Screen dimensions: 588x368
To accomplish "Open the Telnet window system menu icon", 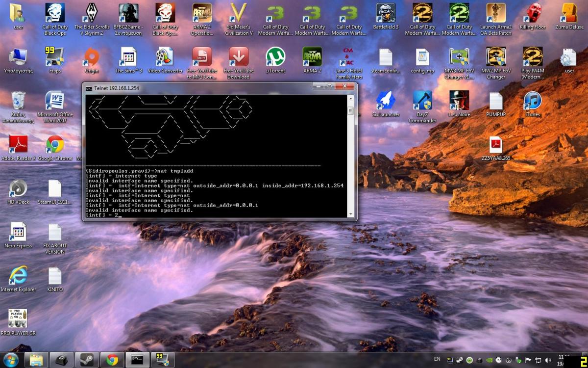I will click(x=89, y=88).
